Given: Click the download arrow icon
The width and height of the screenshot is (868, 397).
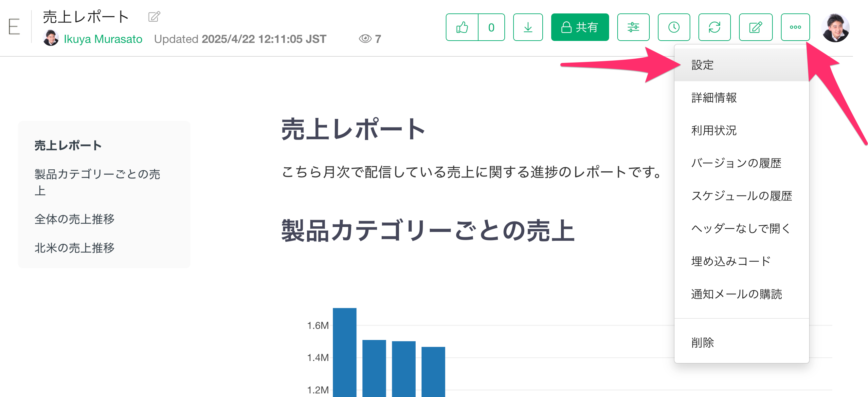Looking at the screenshot, I should tap(528, 27).
